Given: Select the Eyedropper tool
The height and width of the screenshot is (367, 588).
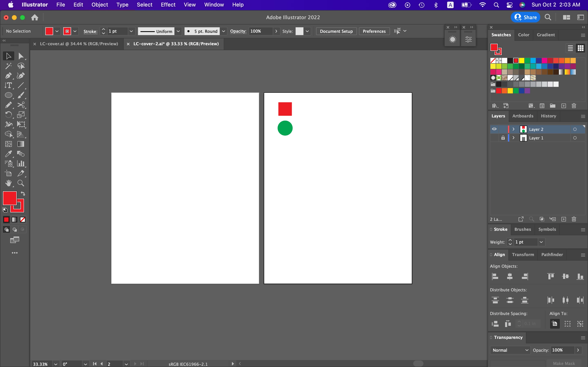Looking at the screenshot, I should 8,154.
